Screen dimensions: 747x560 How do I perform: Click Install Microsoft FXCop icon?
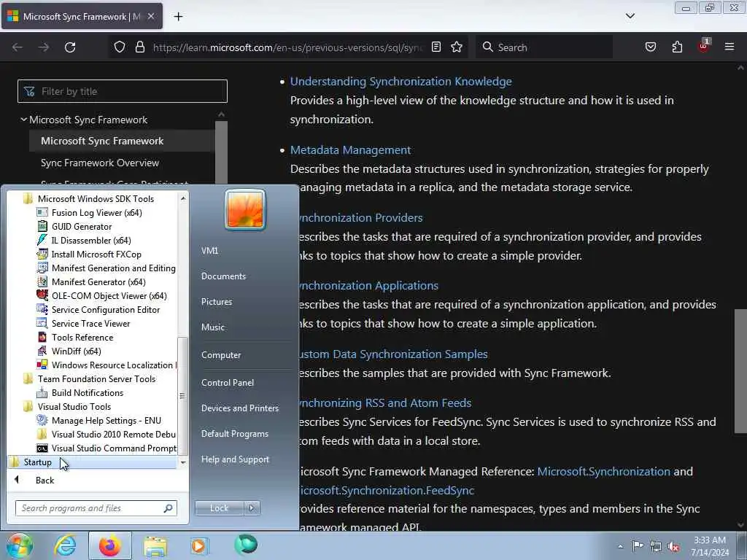[x=42, y=254]
